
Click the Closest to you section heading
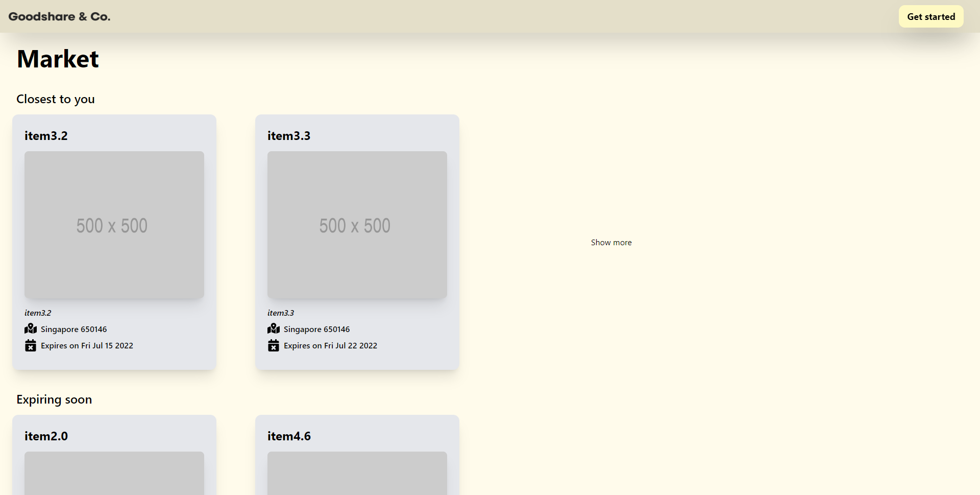coord(55,99)
